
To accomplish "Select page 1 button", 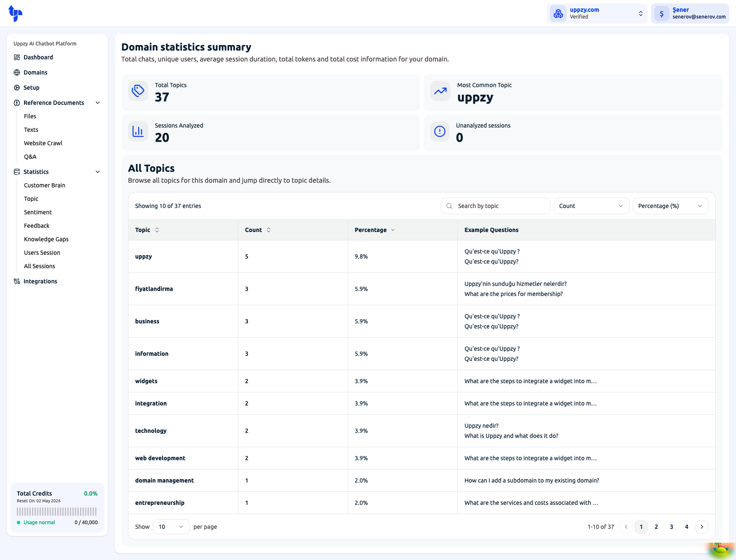I will click(x=641, y=527).
